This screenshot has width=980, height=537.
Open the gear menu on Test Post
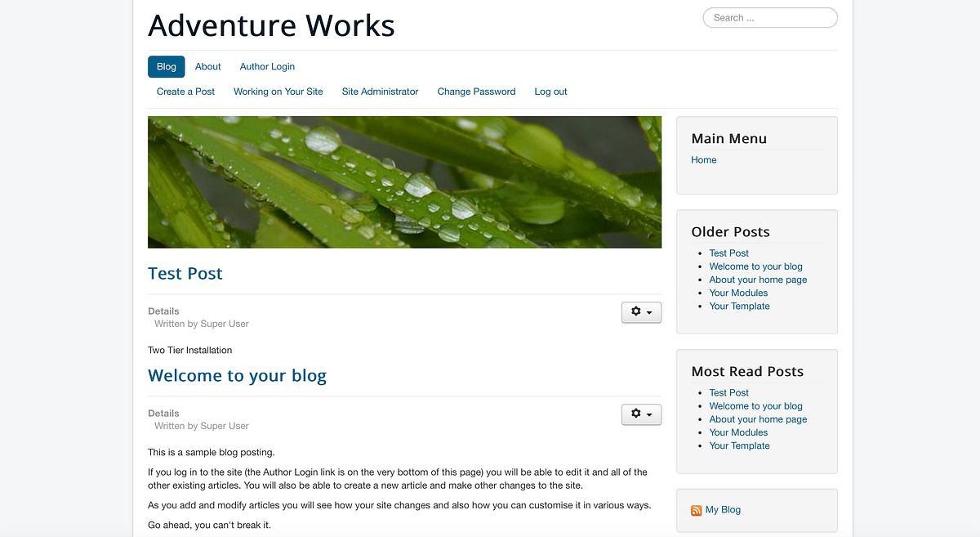coord(636,312)
